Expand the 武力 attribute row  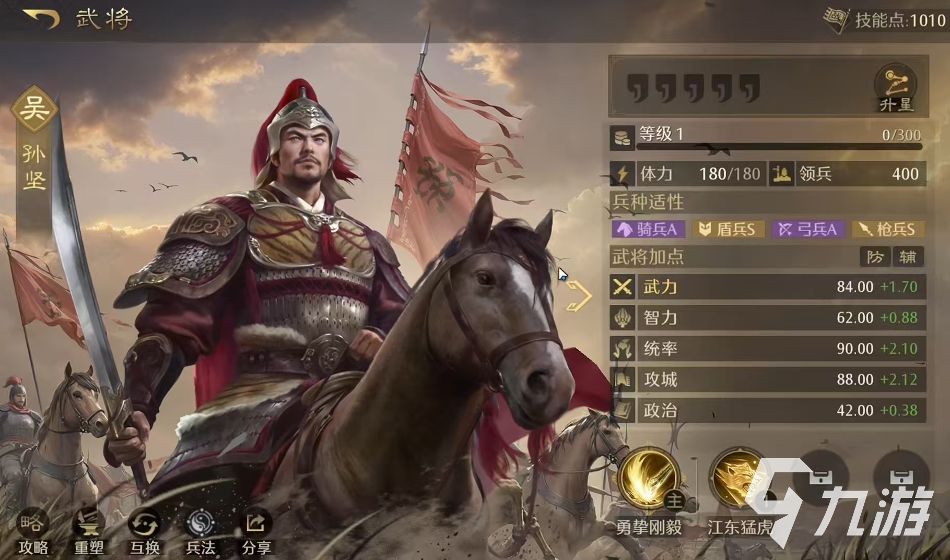click(768, 287)
